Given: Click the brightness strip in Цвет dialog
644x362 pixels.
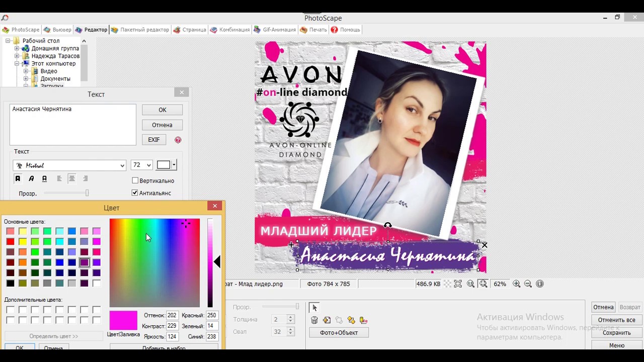Looking at the screenshot, I should tap(210, 262).
